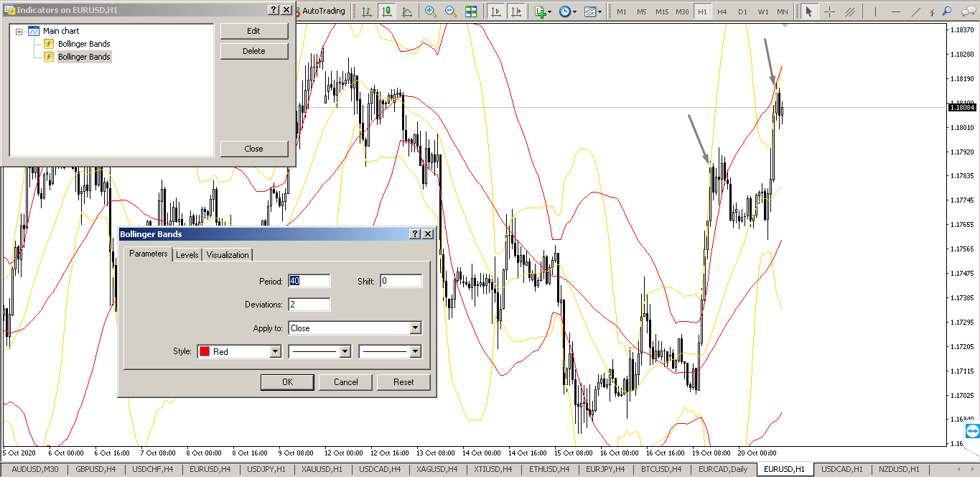Zoom in on the chart
980x477 pixels.
(x=431, y=11)
